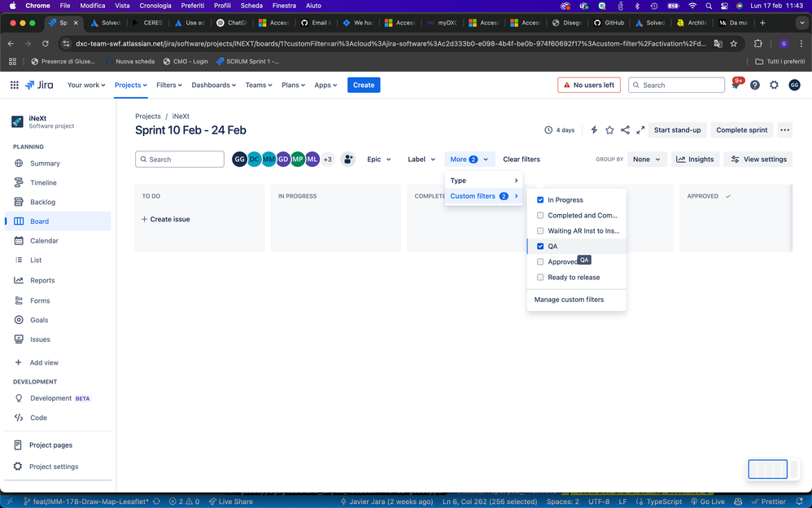Open Backlog in the sidebar
Image resolution: width=812 pixels, height=508 pixels.
(x=42, y=202)
